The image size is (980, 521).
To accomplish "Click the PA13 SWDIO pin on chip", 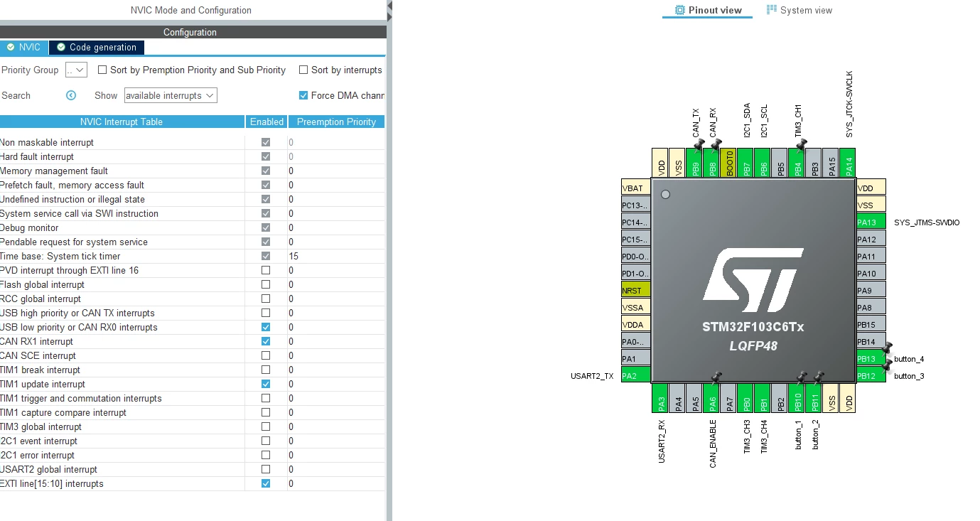I will point(871,222).
